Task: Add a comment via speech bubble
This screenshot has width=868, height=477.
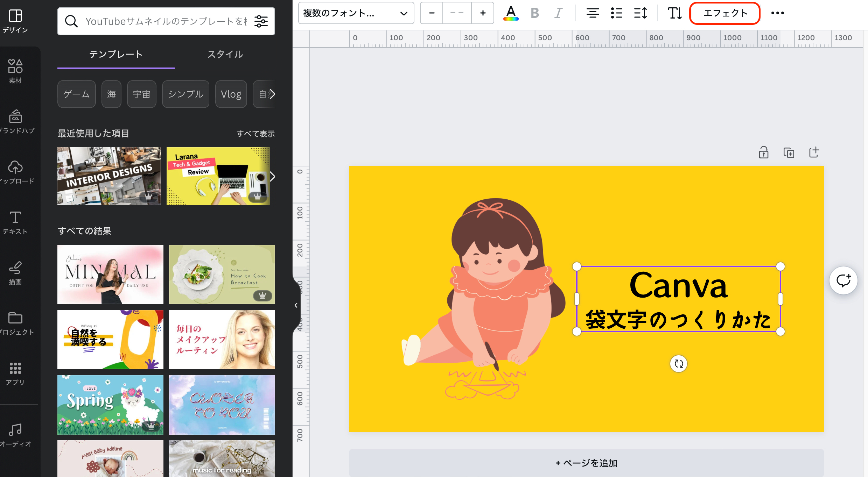Action: click(x=843, y=280)
